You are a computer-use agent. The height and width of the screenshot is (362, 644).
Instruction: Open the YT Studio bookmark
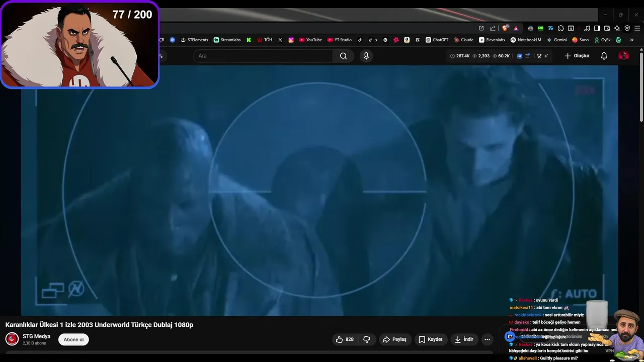[x=340, y=40]
